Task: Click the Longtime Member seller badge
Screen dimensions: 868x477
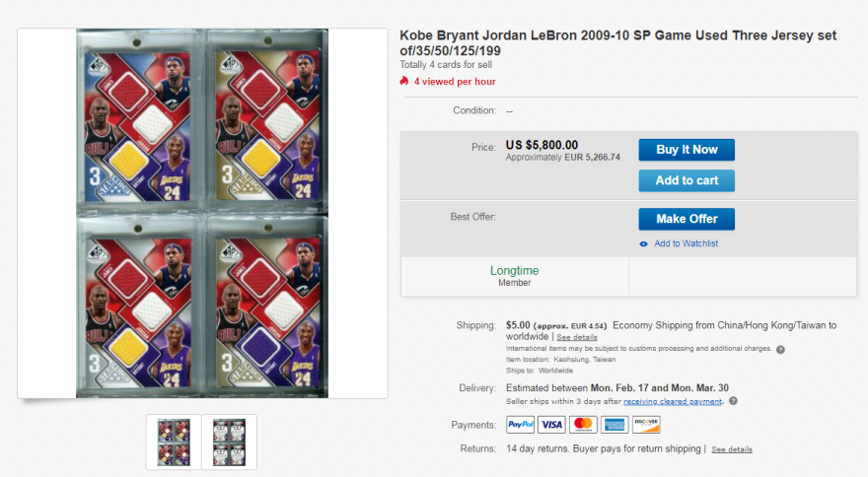Action: tap(514, 276)
